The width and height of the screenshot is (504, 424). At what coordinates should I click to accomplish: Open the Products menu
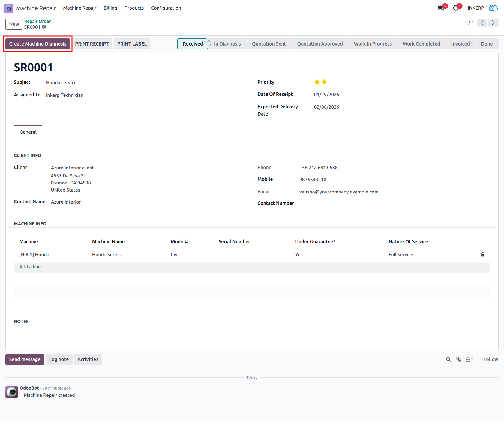134,8
